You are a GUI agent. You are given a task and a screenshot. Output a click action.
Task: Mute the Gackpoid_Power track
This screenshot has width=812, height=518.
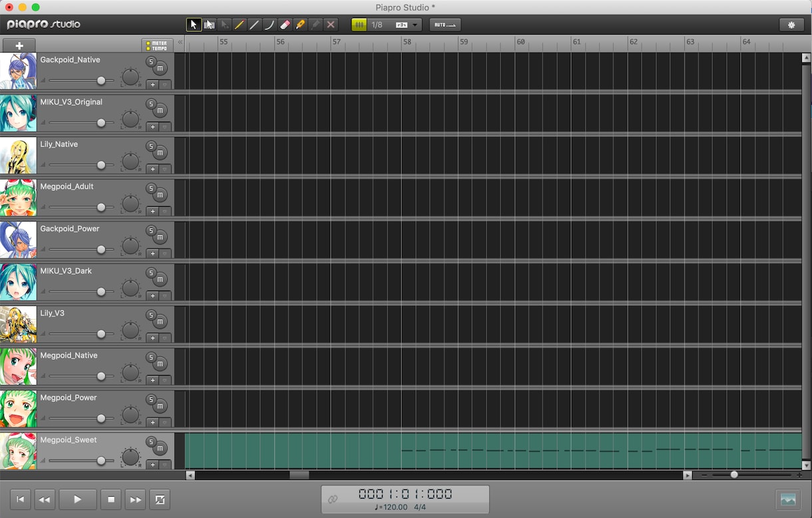click(x=160, y=237)
